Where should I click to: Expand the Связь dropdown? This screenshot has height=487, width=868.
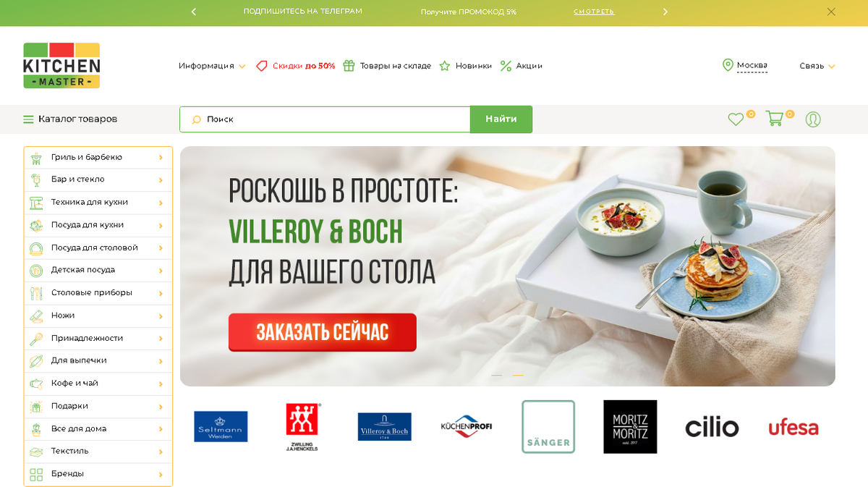[x=817, y=66]
